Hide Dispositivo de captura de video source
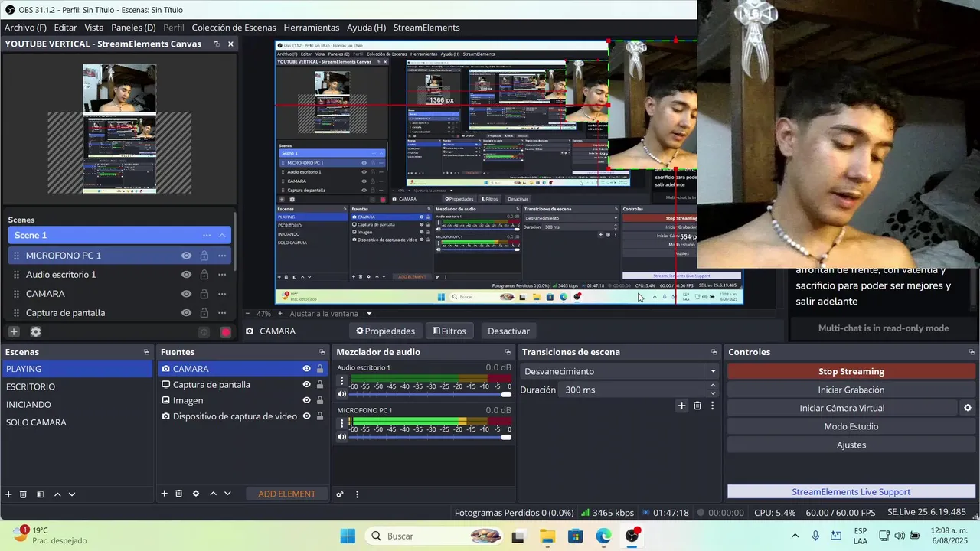The image size is (980, 551). (306, 416)
